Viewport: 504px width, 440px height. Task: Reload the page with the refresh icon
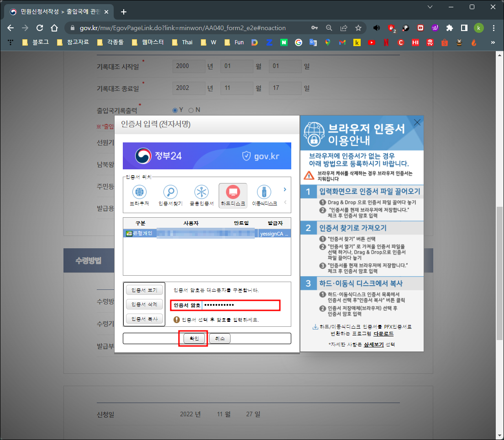pos(40,28)
